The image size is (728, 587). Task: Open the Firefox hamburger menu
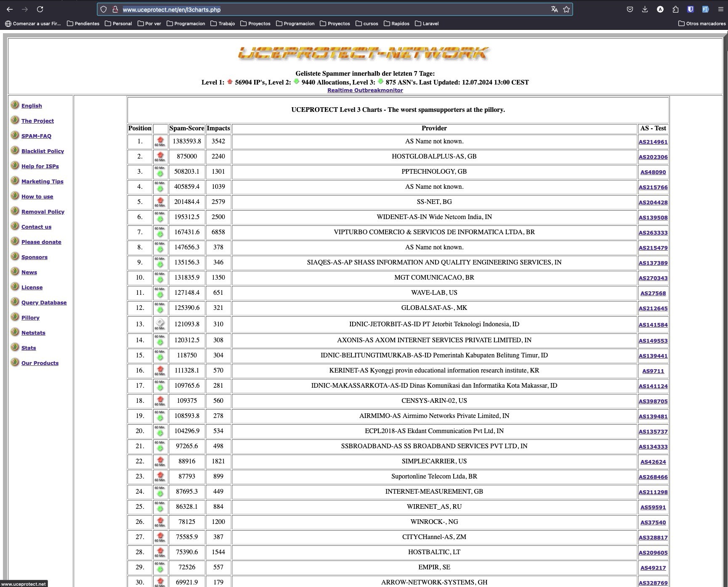[x=721, y=9]
